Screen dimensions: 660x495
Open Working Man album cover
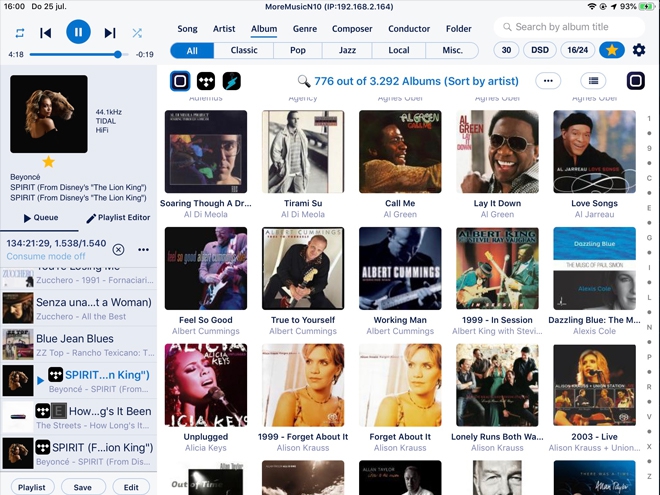[x=400, y=268]
